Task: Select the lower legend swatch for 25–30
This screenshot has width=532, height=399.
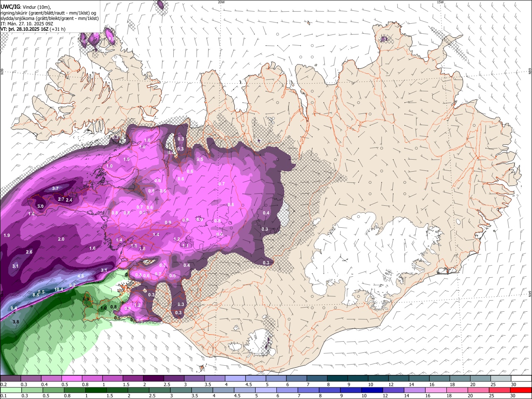Action: coord(500,390)
